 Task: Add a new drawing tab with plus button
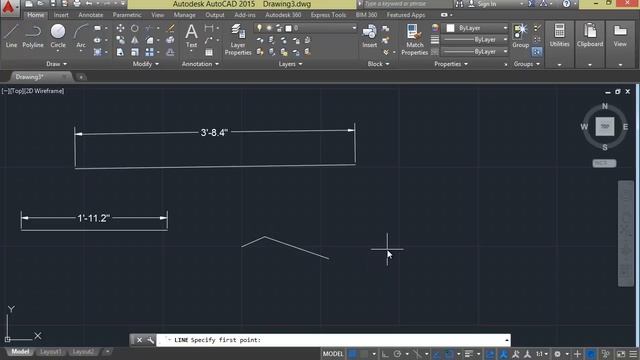click(x=81, y=77)
